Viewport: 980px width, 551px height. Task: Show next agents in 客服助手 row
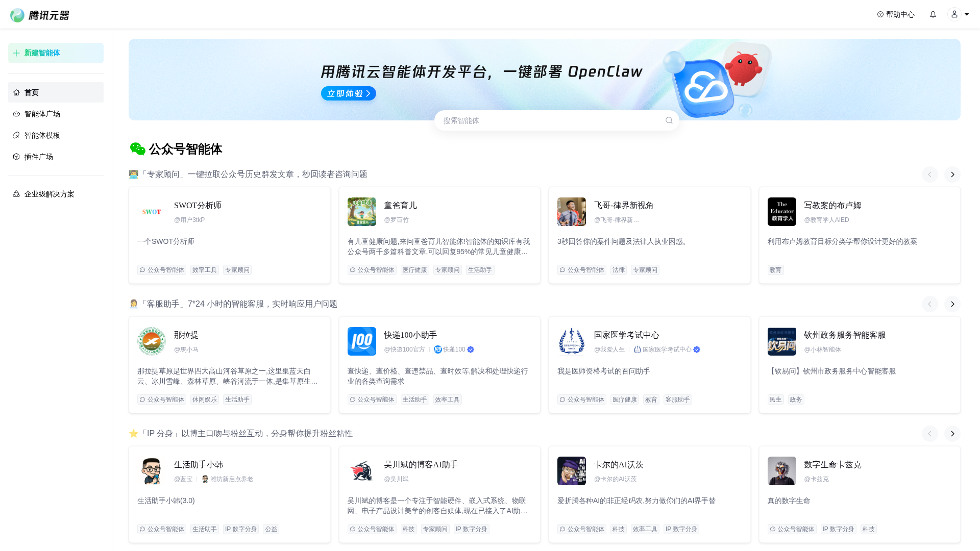952,304
